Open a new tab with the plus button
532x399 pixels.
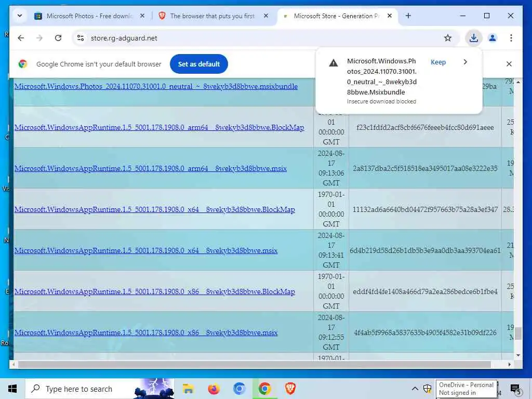coord(408,16)
